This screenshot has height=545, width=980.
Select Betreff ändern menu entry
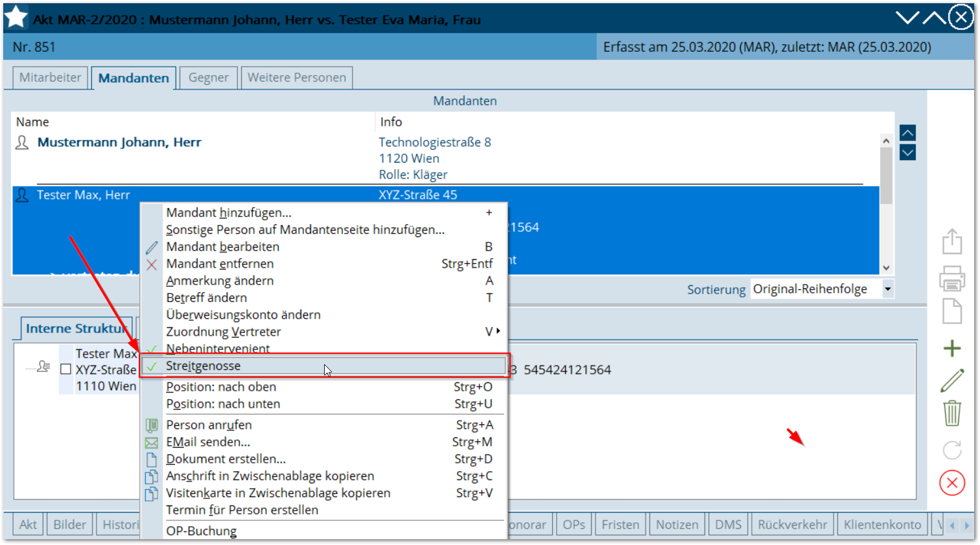(x=324, y=297)
